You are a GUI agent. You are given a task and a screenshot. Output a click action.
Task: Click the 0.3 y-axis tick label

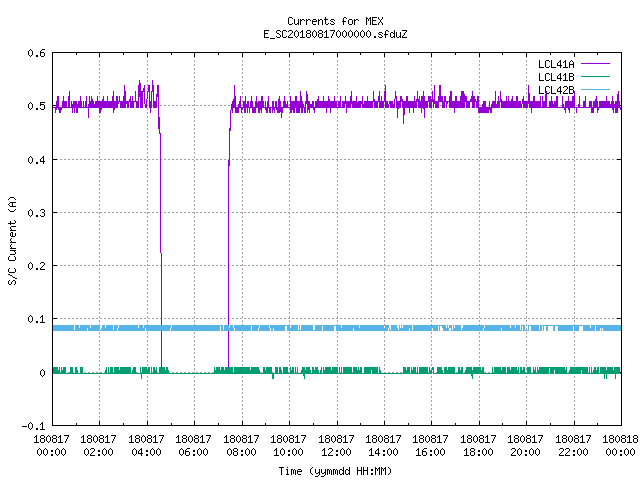(x=36, y=213)
